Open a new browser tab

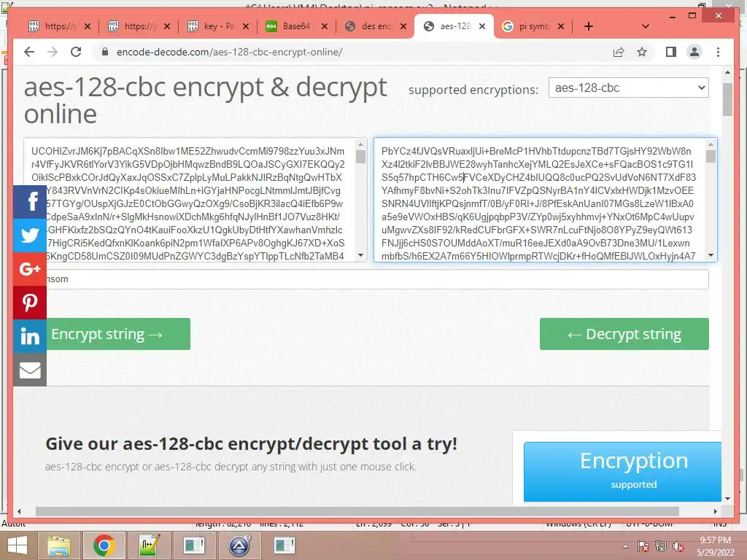click(x=589, y=26)
